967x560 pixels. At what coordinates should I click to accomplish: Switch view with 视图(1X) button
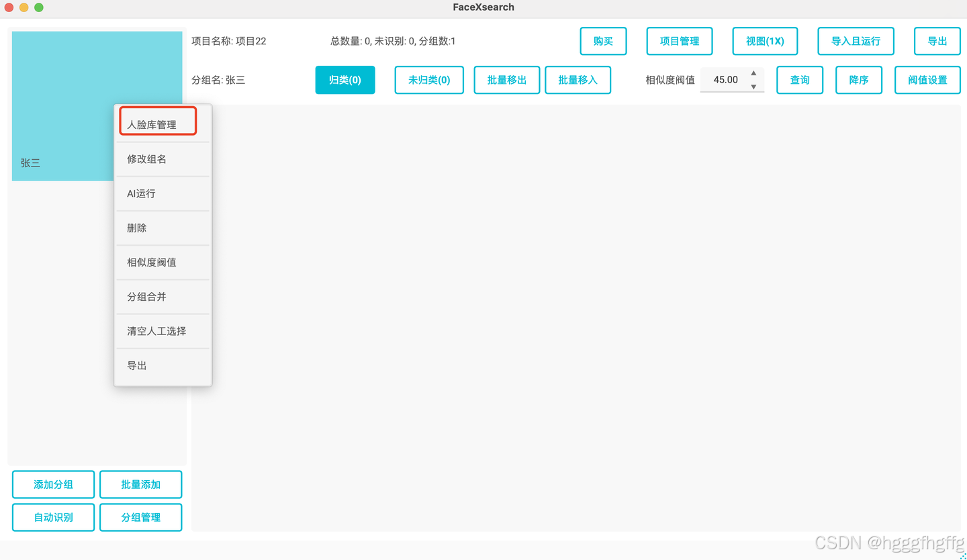[765, 41]
